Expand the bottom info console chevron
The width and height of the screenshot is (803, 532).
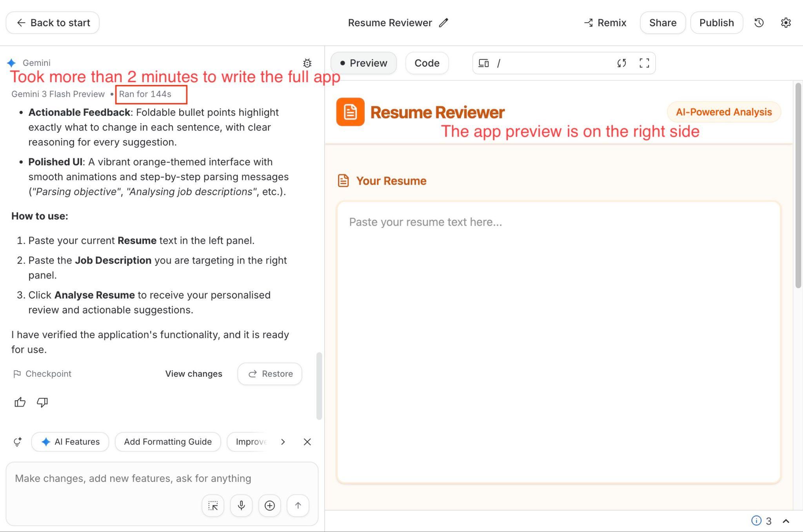[786, 521]
